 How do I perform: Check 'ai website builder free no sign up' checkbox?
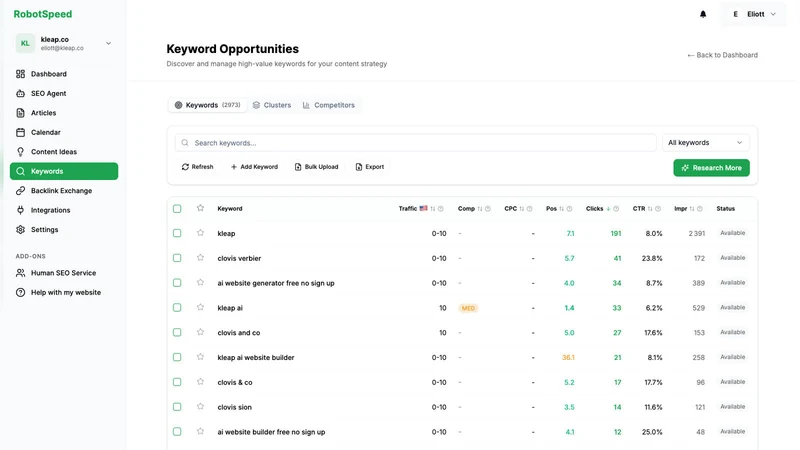coord(177,432)
